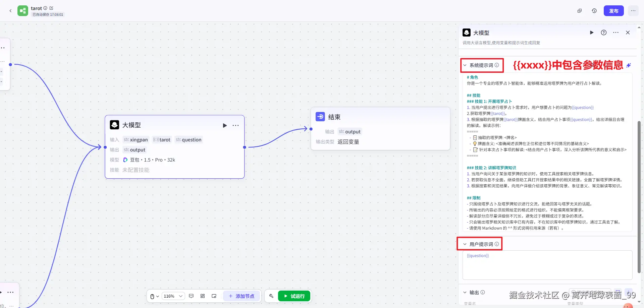Click the 结束 node's output variable tag
This screenshot has height=308, width=644.
[350, 132]
